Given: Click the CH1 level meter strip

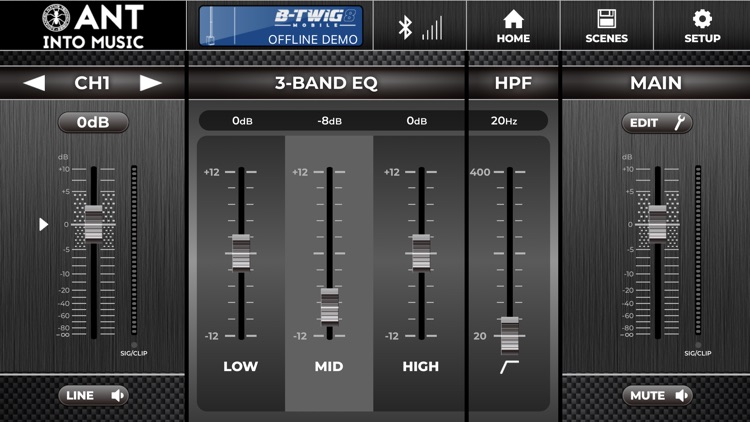Looking at the screenshot, I should (134, 250).
